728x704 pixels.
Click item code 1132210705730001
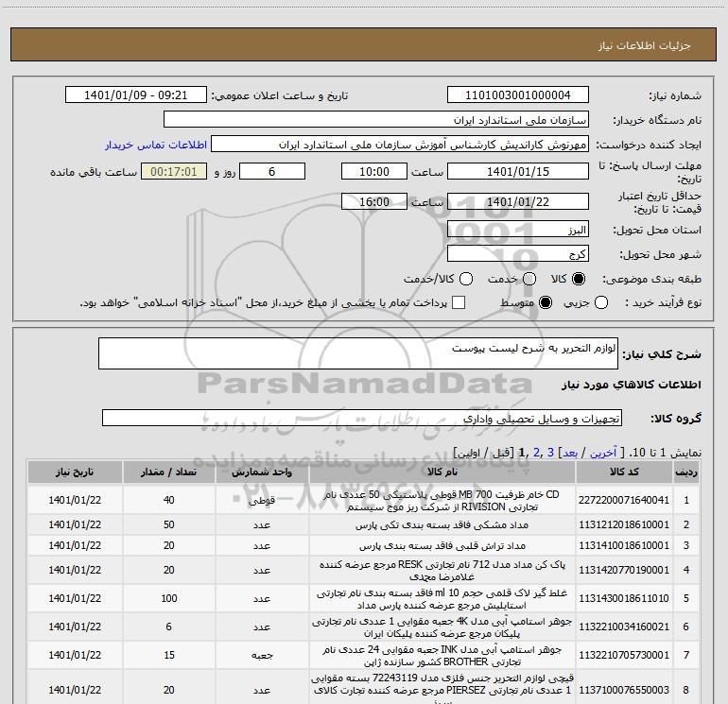(x=624, y=655)
